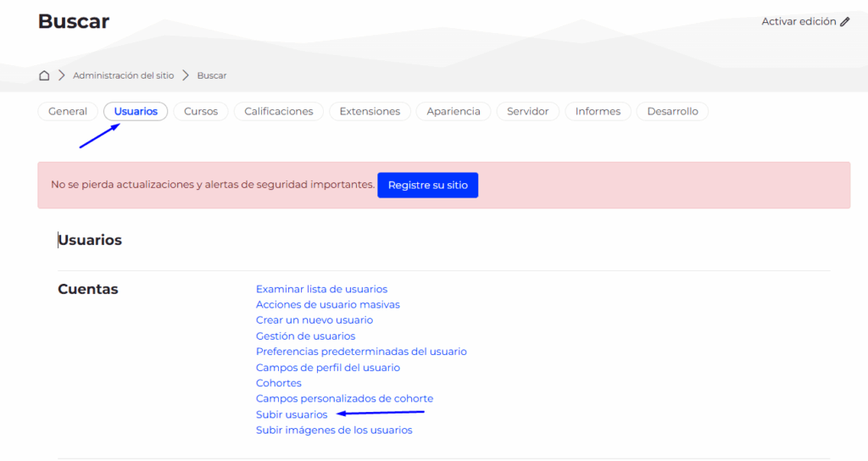Image resolution: width=868 pixels, height=461 pixels.
Task: Go to the Extensiones tab
Action: [370, 112]
